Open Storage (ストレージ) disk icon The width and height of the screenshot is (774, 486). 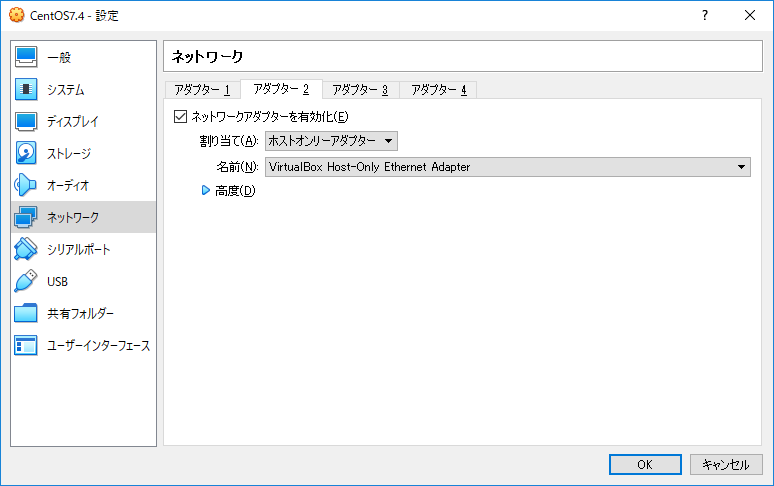pos(27,154)
